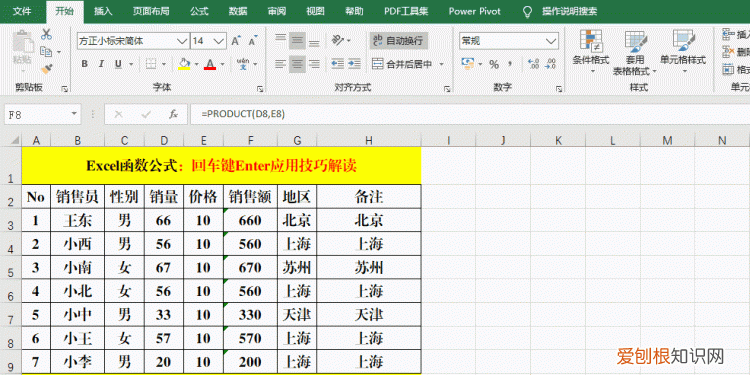Screen dimensions: 750x375
Task: Increase indent in alignment group
Action: [354, 63]
